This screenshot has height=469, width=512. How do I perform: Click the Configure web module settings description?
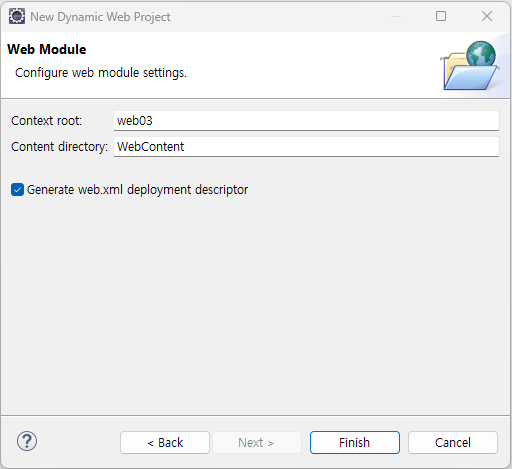tap(101, 73)
